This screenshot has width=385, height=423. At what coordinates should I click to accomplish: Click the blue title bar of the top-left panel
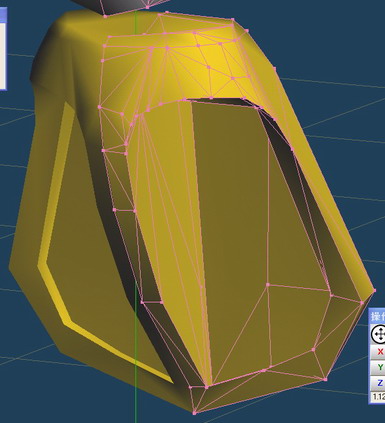pos(3,15)
